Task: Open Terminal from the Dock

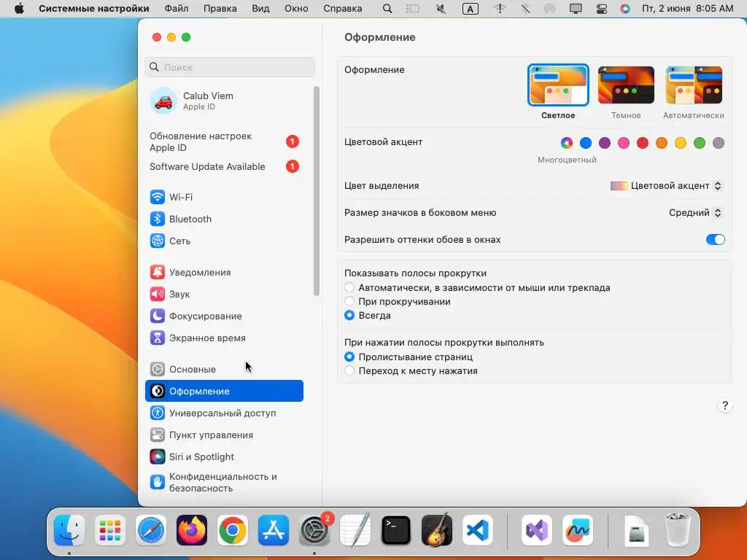Action: pyautogui.click(x=396, y=530)
